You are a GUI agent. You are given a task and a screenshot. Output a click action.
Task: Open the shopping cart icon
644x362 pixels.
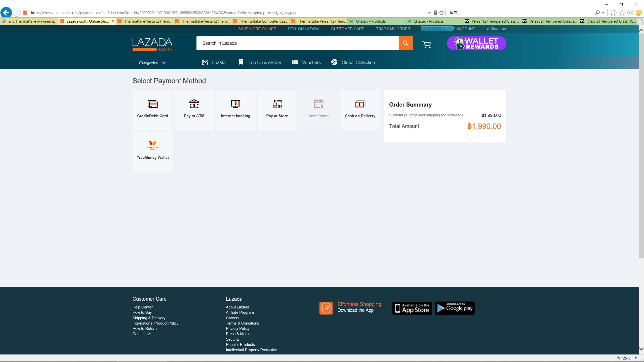(427, 44)
